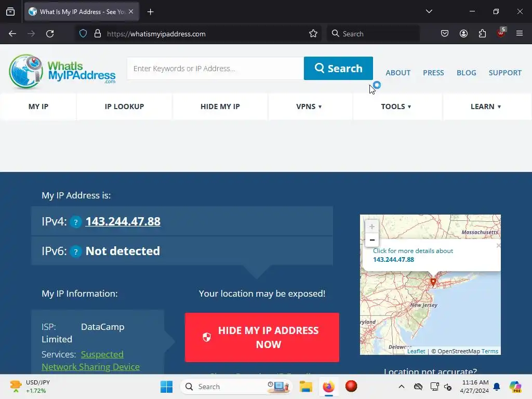Viewport: 532px width, 399px height.
Task: Open the PRESS page link
Action: click(433, 73)
